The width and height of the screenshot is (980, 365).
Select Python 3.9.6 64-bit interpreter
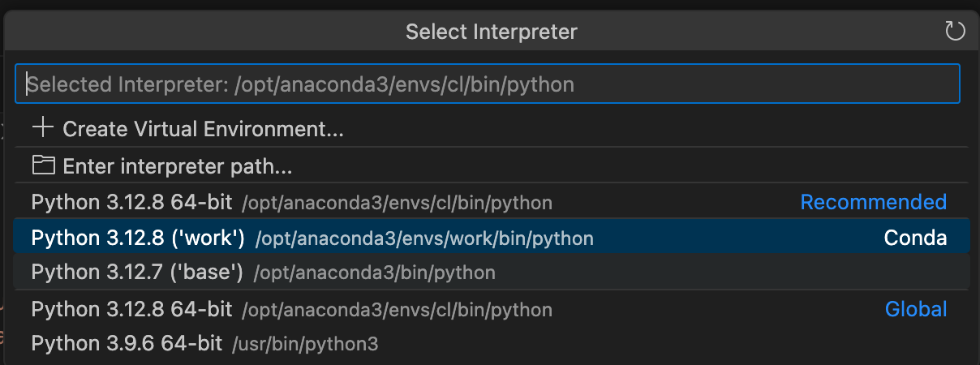(127, 344)
